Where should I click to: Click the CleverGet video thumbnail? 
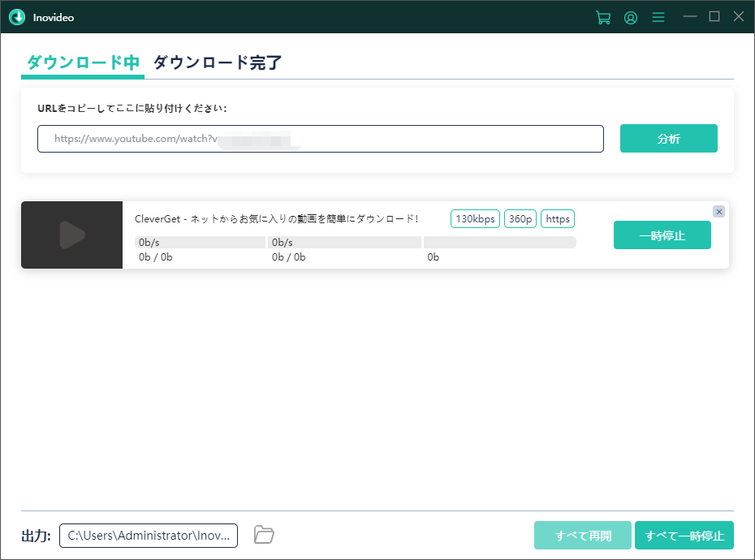click(x=71, y=235)
